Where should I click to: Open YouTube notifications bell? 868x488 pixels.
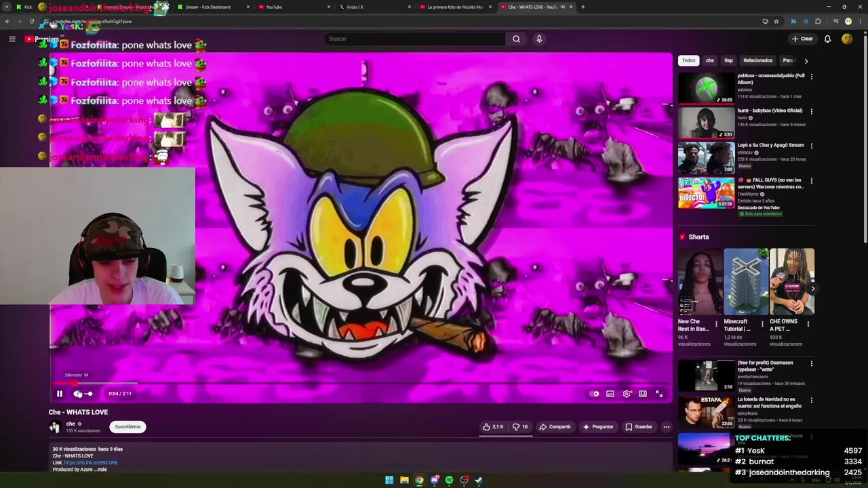(827, 39)
